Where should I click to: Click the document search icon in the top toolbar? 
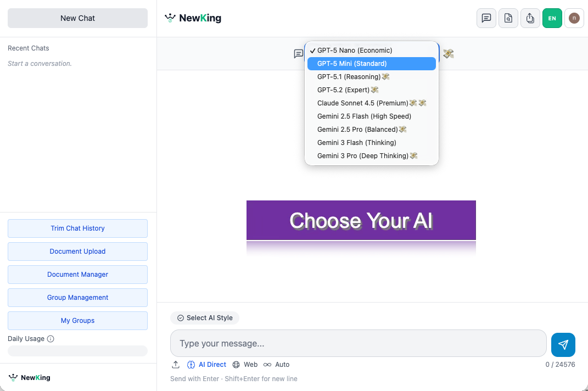point(508,18)
